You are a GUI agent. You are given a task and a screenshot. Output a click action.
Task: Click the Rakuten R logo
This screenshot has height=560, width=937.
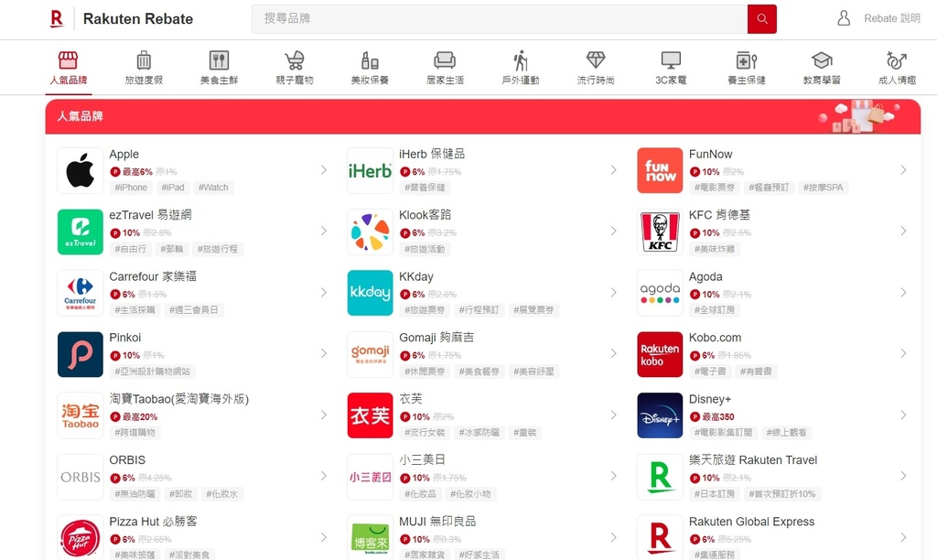click(x=57, y=18)
